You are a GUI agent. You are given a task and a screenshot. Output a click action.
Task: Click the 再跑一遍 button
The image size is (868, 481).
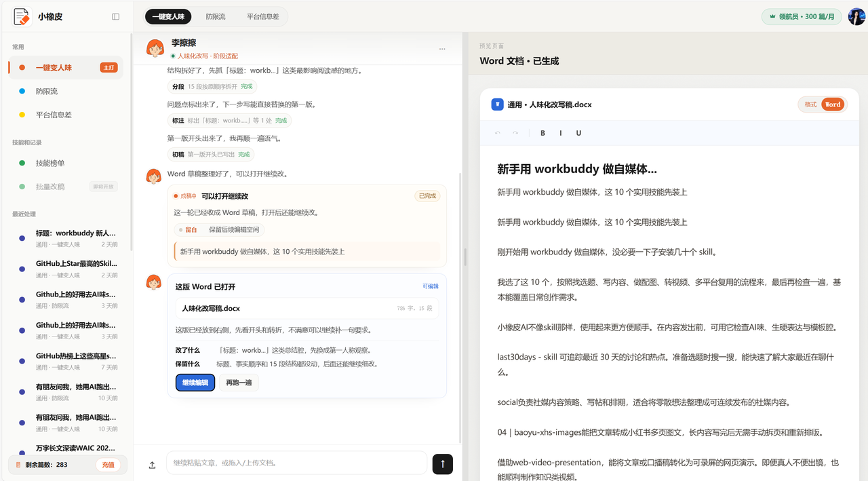(x=239, y=383)
